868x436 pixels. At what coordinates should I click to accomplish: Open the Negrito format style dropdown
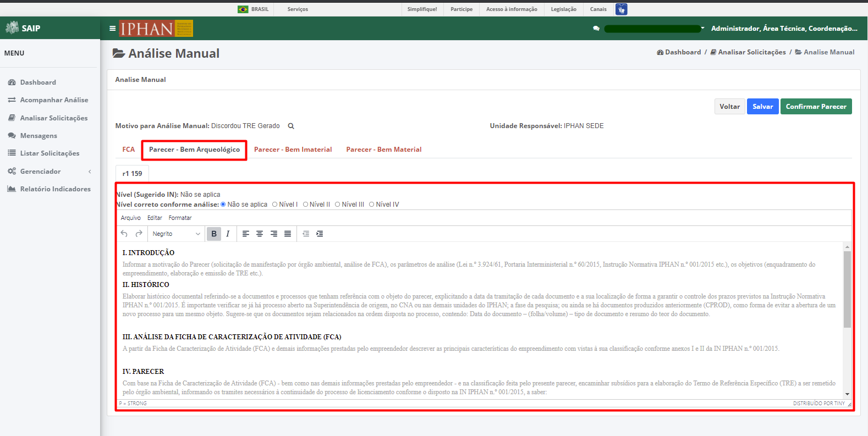point(177,234)
